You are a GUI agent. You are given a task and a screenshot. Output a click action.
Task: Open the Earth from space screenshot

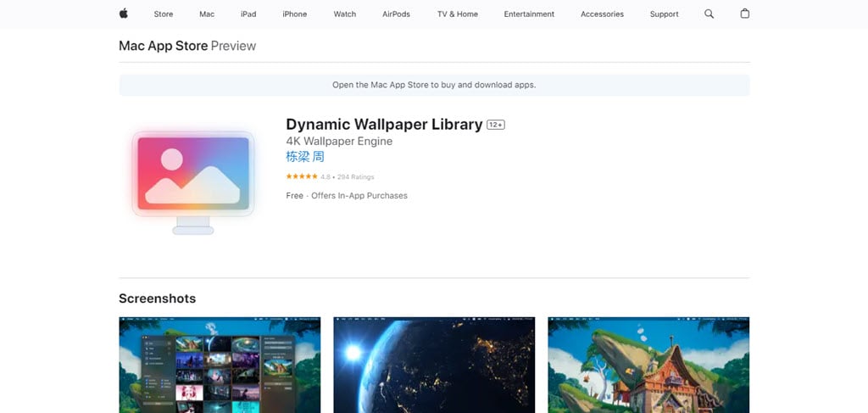point(434,365)
